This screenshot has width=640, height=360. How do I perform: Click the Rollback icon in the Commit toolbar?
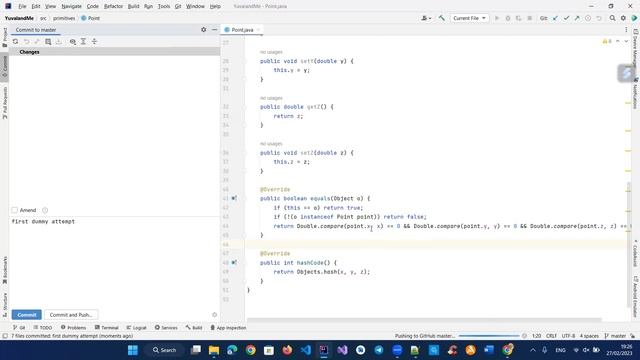pyautogui.click(x=27, y=42)
